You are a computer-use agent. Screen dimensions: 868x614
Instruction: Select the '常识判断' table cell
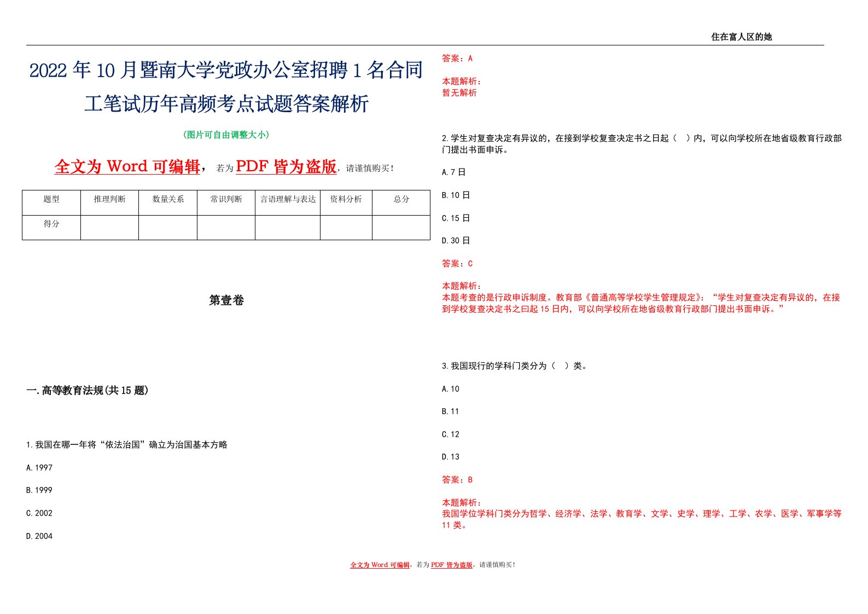tap(226, 202)
